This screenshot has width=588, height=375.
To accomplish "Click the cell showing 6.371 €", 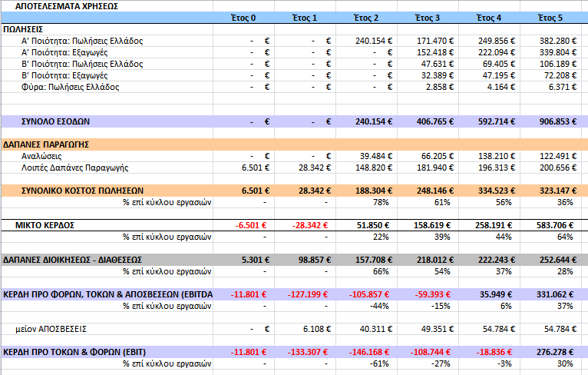I will [x=563, y=87].
